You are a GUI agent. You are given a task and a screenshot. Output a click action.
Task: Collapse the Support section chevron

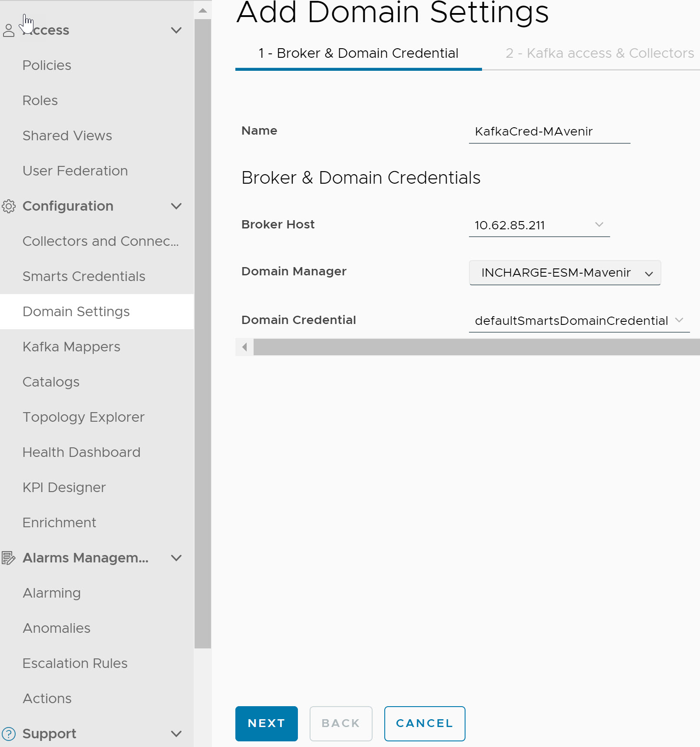(x=176, y=734)
